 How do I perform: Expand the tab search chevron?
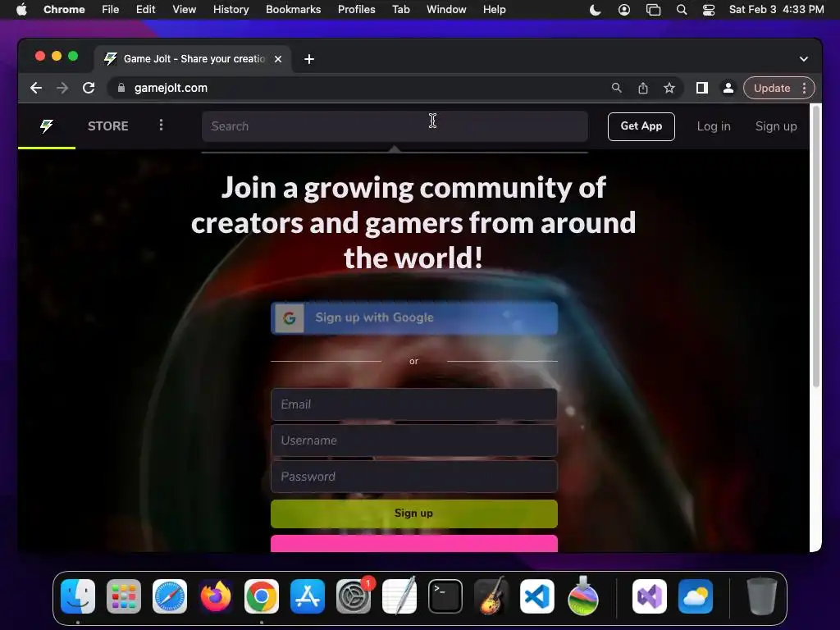[x=804, y=59]
